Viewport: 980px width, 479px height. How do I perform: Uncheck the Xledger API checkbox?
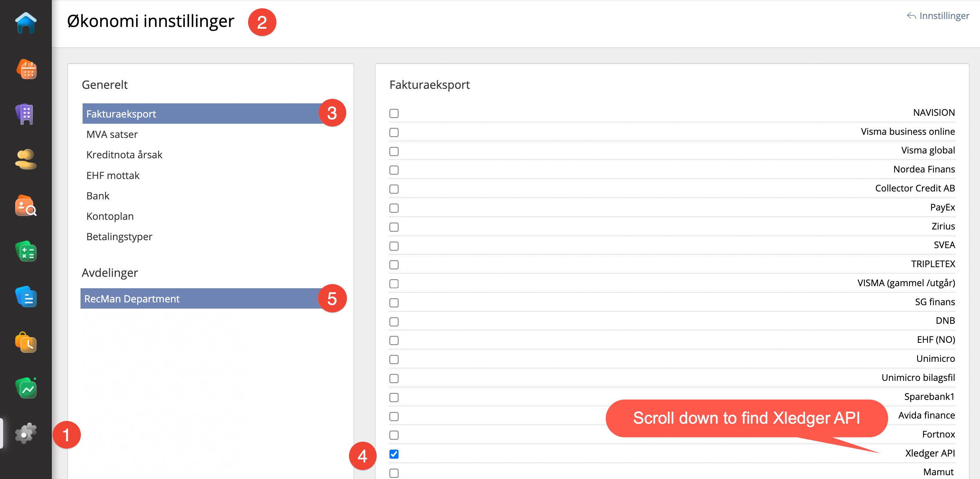[394, 454]
